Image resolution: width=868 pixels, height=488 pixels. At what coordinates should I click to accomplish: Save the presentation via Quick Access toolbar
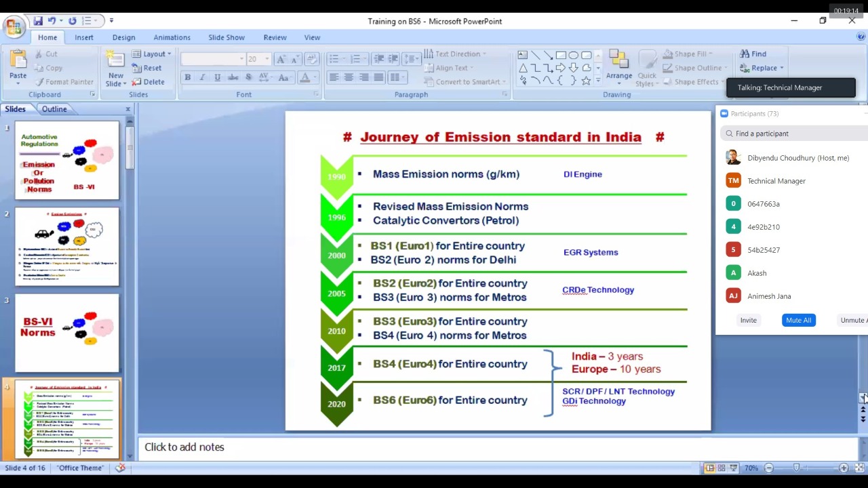point(39,21)
